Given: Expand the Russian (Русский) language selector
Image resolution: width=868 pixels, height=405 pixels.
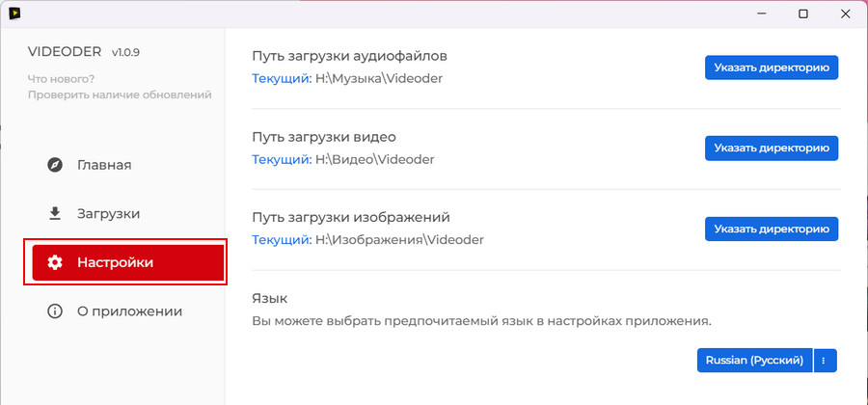Looking at the screenshot, I should tap(754, 361).
